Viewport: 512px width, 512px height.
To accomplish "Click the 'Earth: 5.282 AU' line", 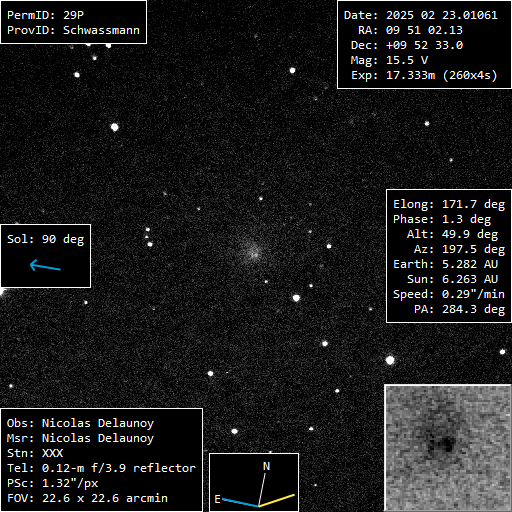I will 445,264.
